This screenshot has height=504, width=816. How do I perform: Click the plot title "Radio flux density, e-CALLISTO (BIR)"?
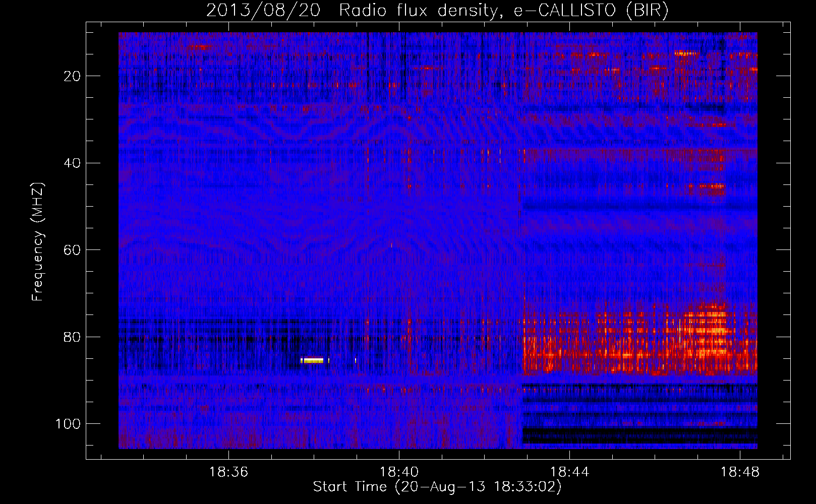[x=503, y=10]
